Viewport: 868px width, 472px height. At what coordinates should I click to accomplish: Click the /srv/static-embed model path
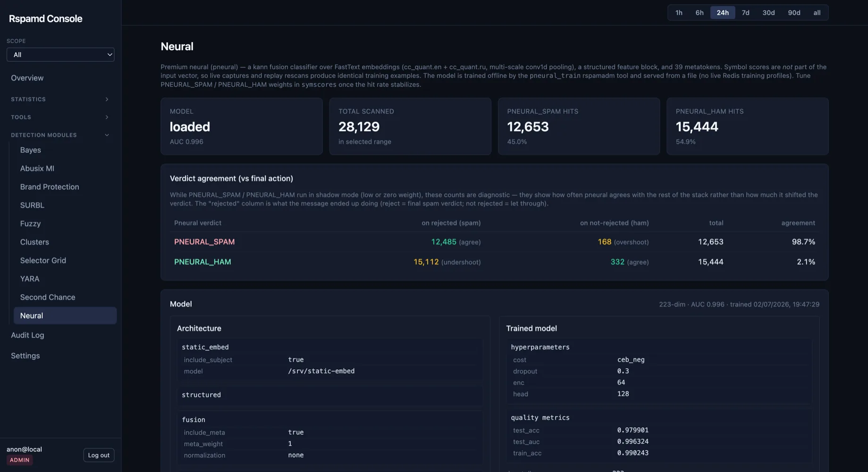click(321, 372)
